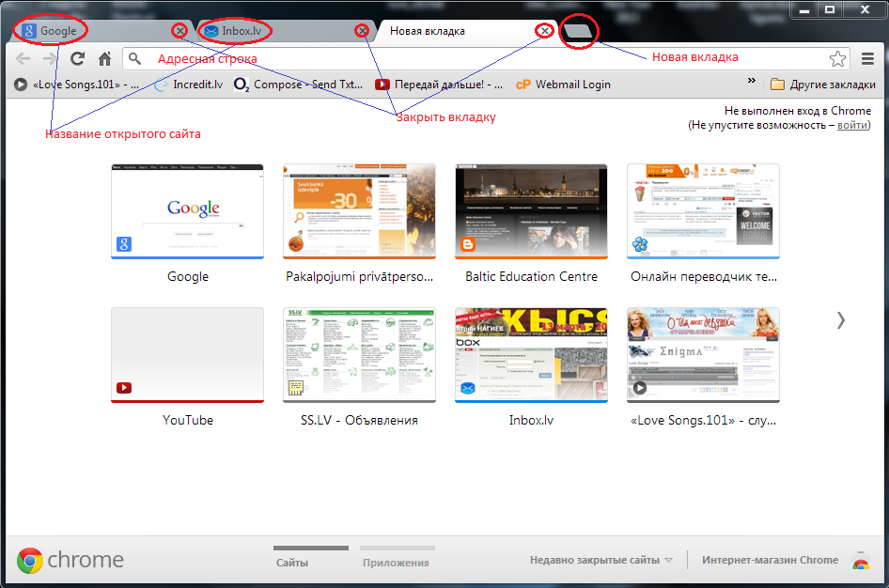Go to the Home page icon

[105, 59]
